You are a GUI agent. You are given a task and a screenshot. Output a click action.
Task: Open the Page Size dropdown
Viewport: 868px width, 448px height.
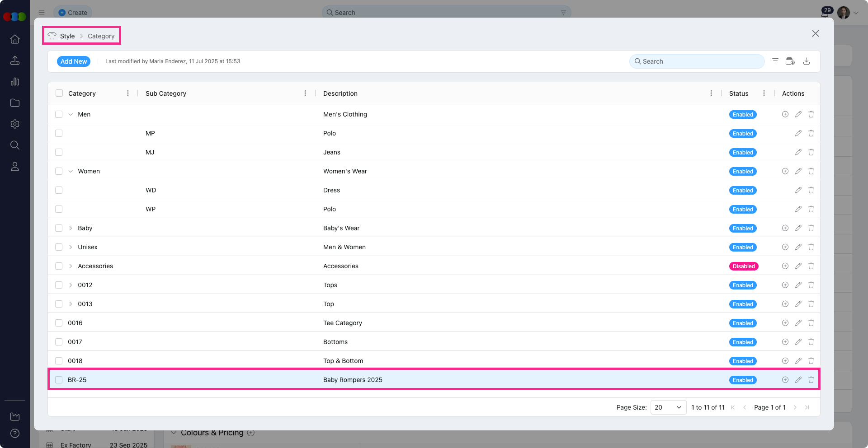point(668,407)
